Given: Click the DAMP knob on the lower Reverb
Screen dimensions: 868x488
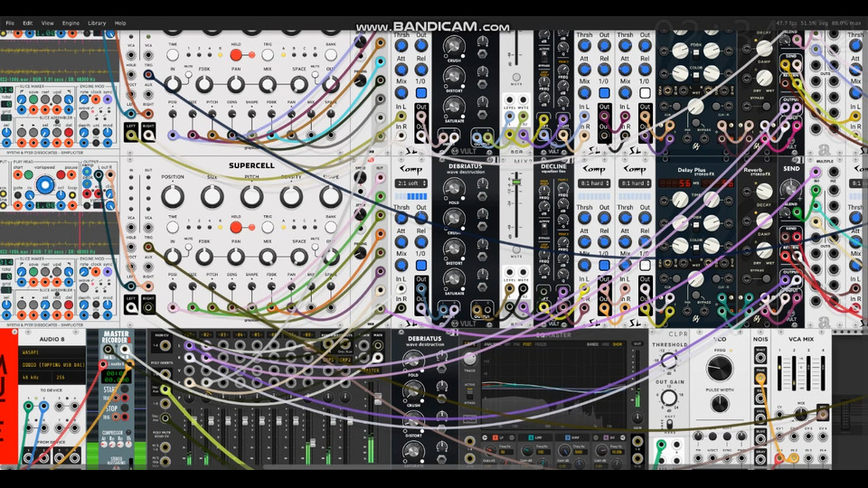Looking at the screenshot, I should click(x=765, y=221).
